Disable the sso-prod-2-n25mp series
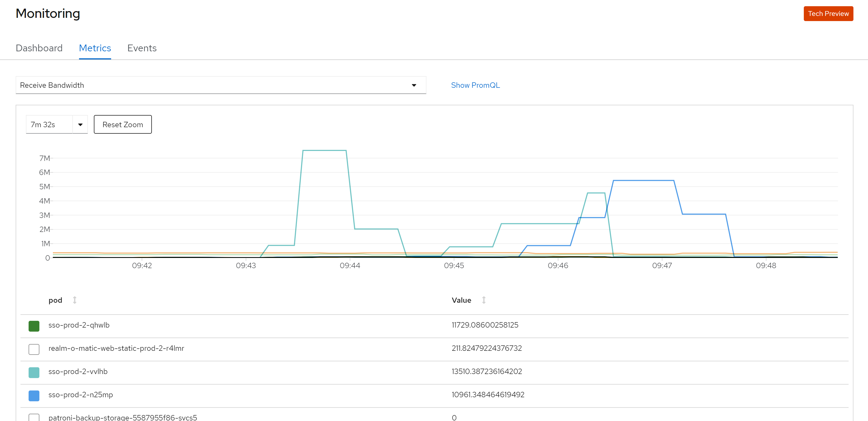The width and height of the screenshot is (868, 421). point(34,395)
